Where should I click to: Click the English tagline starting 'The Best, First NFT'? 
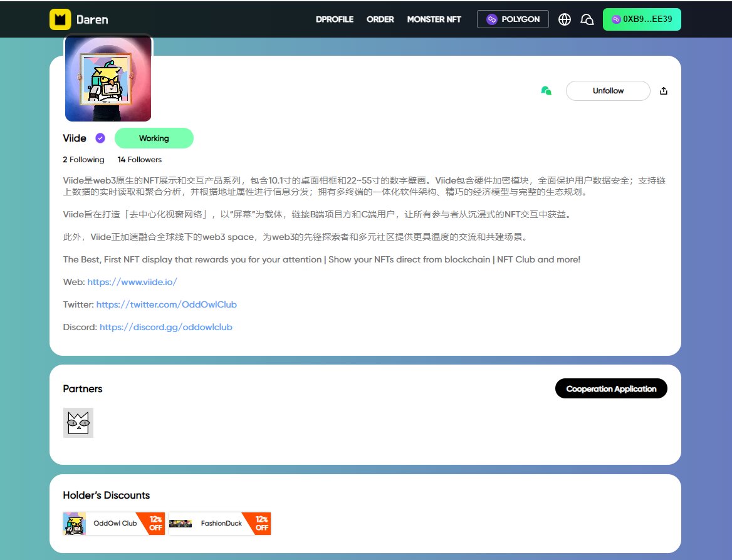[x=322, y=259]
